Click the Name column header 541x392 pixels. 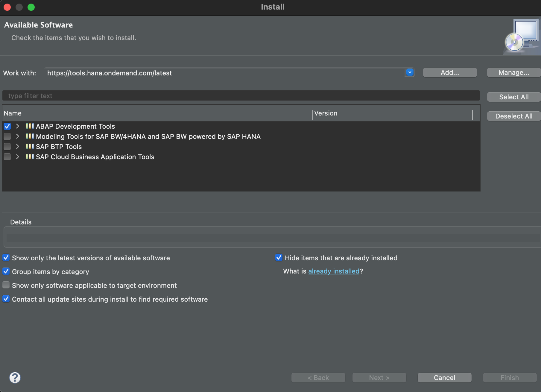click(157, 113)
